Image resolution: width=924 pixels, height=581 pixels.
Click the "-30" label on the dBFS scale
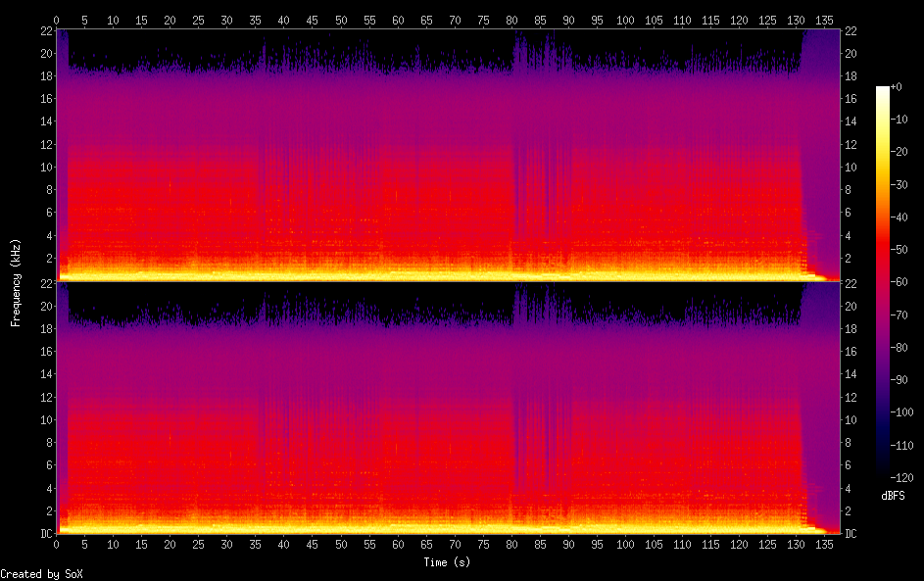point(900,185)
